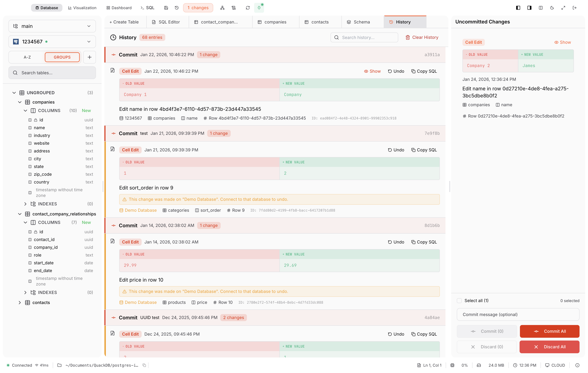The height and width of the screenshot is (373, 588).
Task: Click the test commit header 7e9f8b
Action: click(x=275, y=133)
